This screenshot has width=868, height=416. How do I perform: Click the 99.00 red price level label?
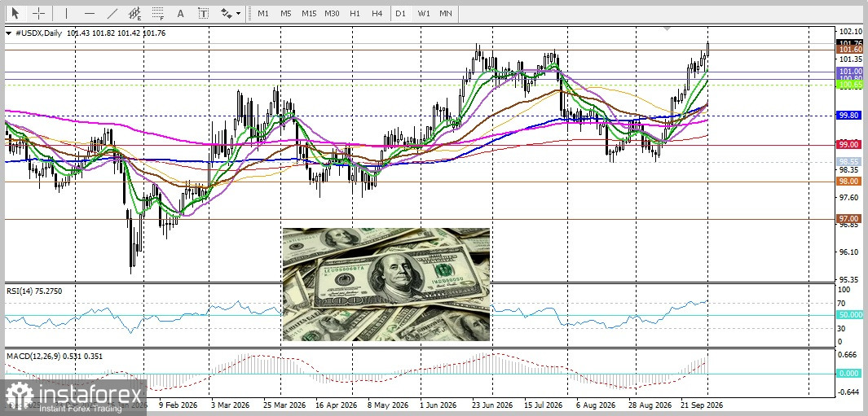coord(850,144)
